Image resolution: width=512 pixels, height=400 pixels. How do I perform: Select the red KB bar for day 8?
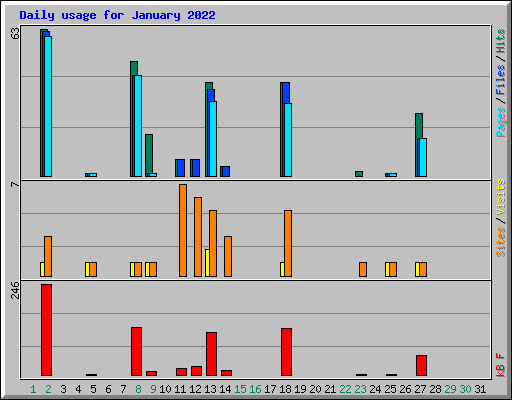137,351
